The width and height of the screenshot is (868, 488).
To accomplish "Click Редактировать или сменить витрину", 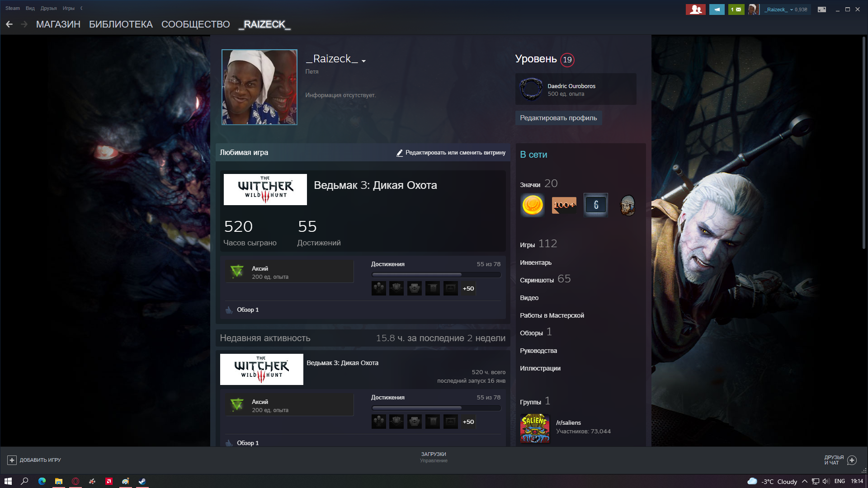I will [455, 153].
